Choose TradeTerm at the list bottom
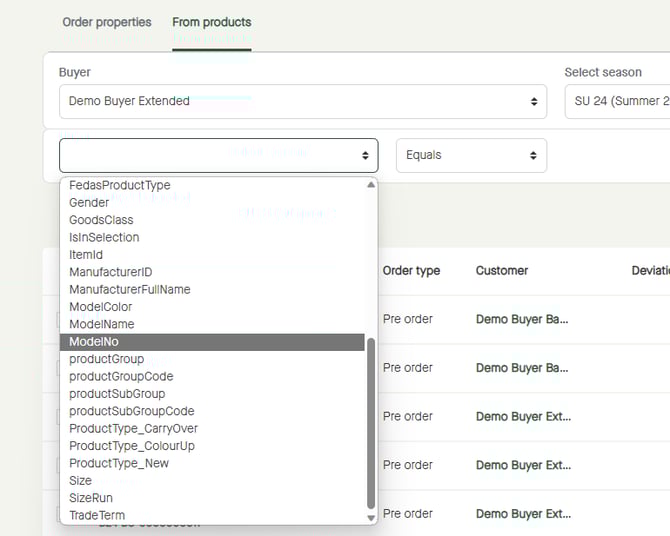 pos(97,515)
